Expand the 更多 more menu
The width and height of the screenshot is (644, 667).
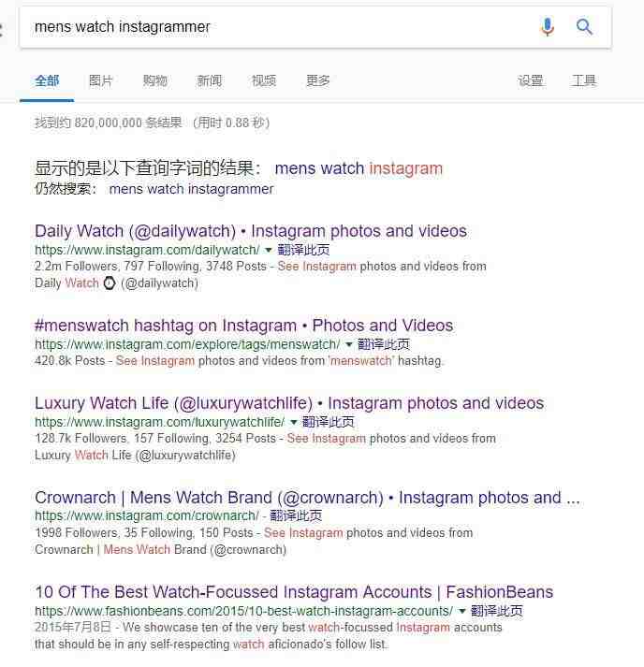[317, 80]
